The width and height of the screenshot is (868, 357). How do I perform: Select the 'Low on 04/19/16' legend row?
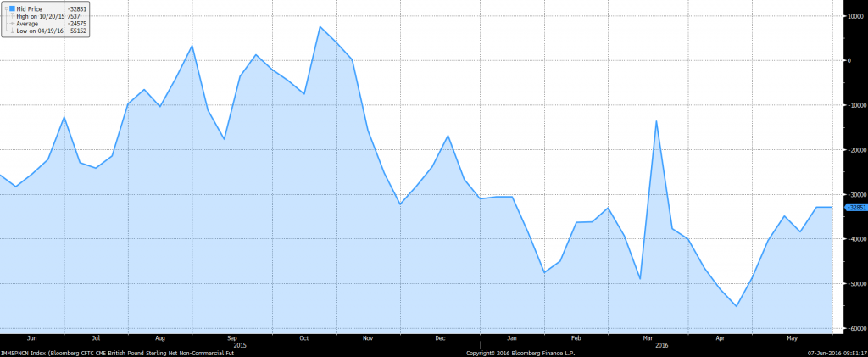pos(40,31)
